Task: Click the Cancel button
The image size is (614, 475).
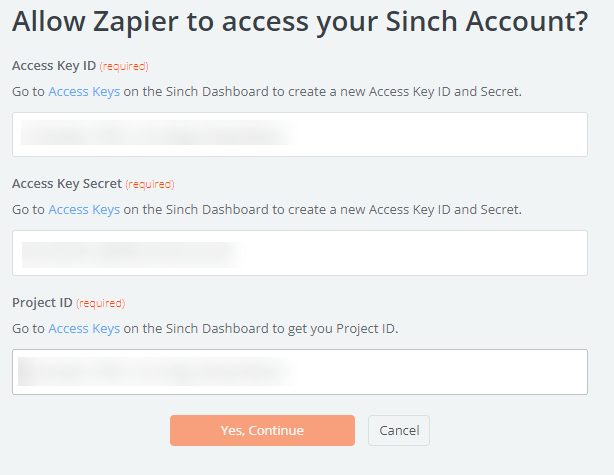Action: (x=399, y=430)
